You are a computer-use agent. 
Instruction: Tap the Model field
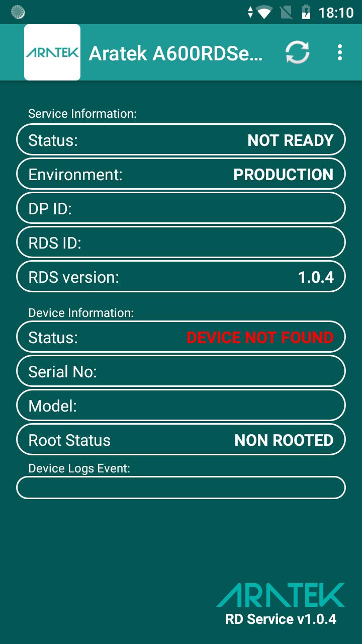click(181, 405)
